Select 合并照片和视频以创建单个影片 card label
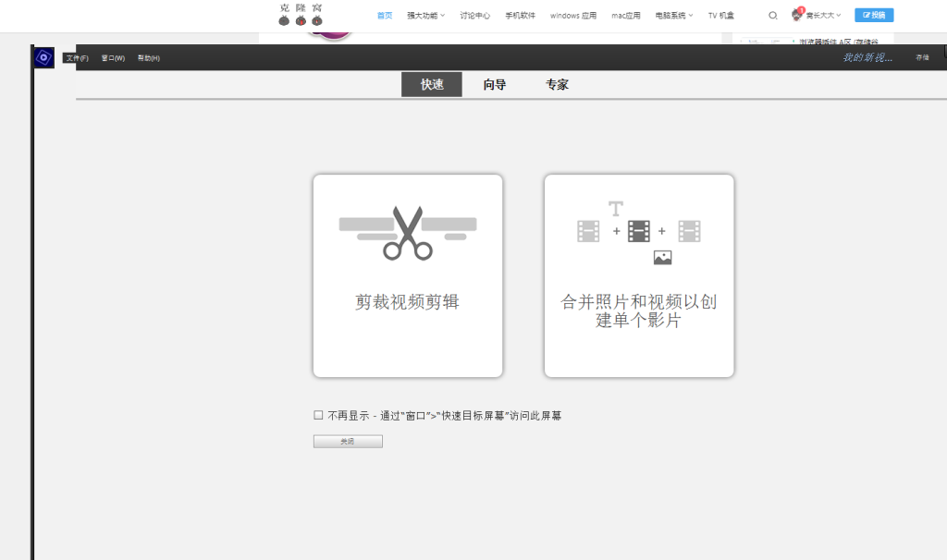Image resolution: width=947 pixels, height=560 pixels. 639,310
